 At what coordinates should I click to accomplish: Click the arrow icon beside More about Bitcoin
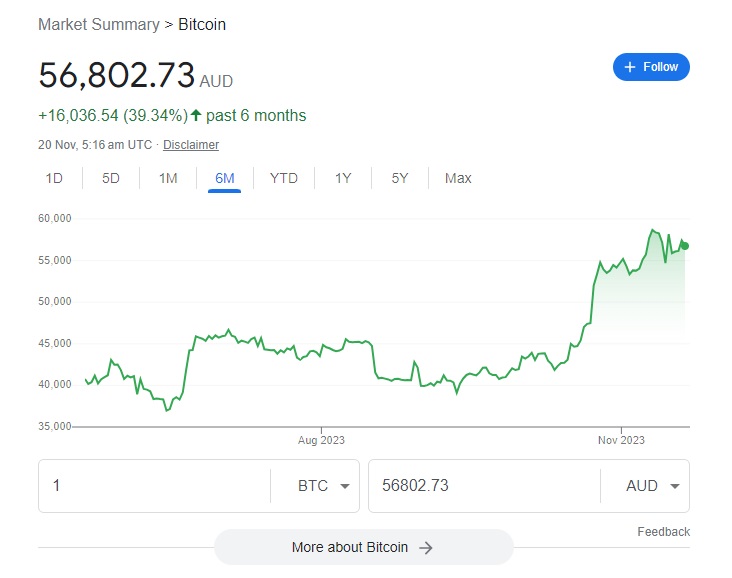(x=426, y=548)
